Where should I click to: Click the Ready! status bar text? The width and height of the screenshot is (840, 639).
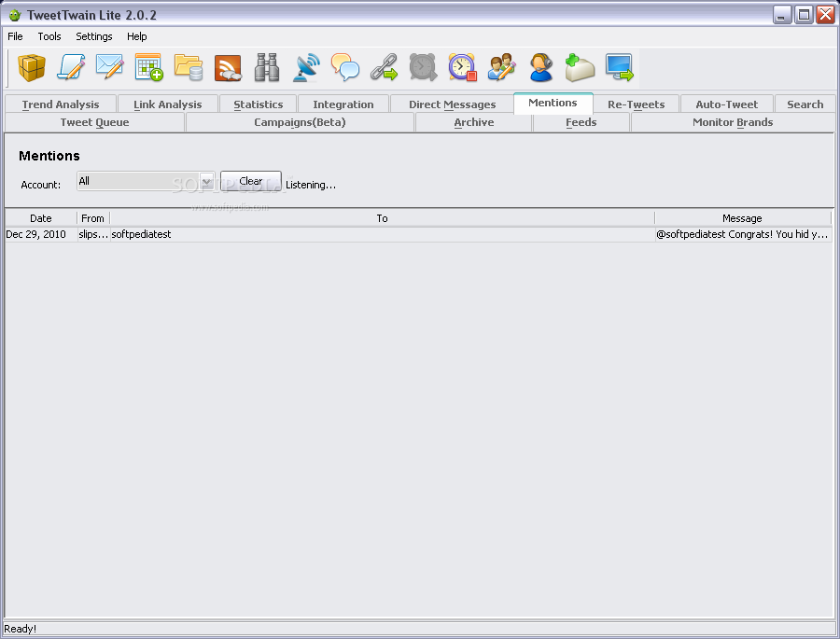21,629
